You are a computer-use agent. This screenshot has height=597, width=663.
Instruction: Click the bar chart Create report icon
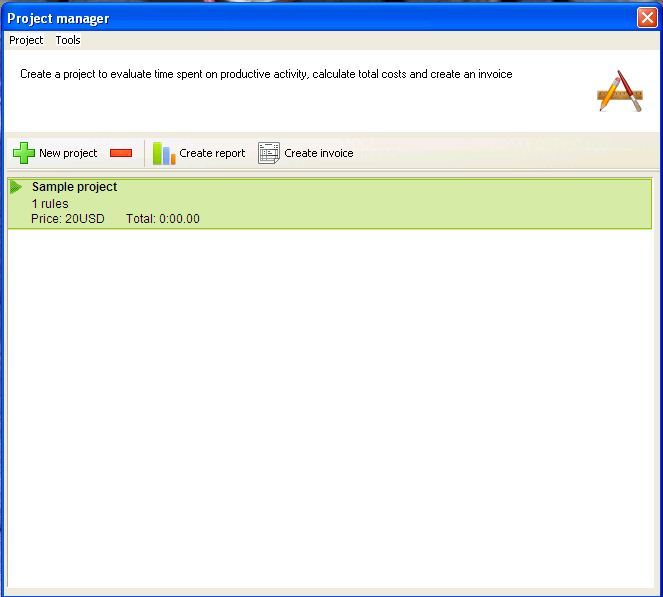click(163, 153)
